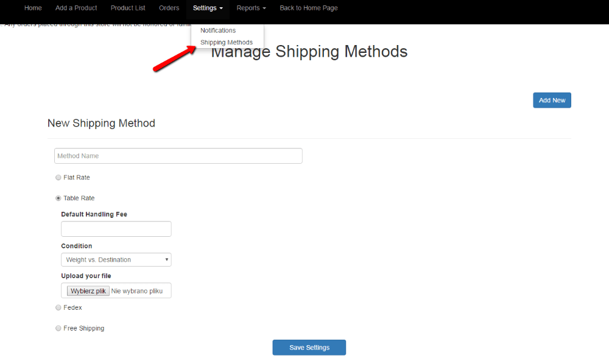This screenshot has width=609, height=364.
Task: Click into the Default Handling Fee field
Action: [x=116, y=229]
